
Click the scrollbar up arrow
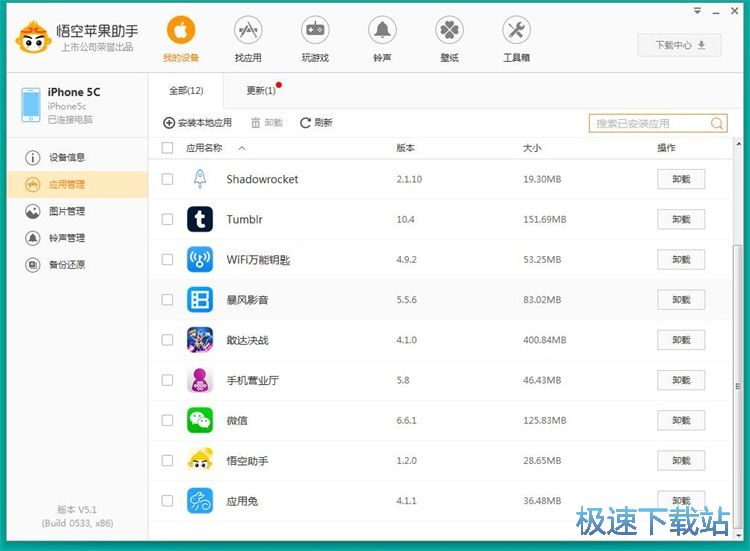pyautogui.click(x=739, y=144)
